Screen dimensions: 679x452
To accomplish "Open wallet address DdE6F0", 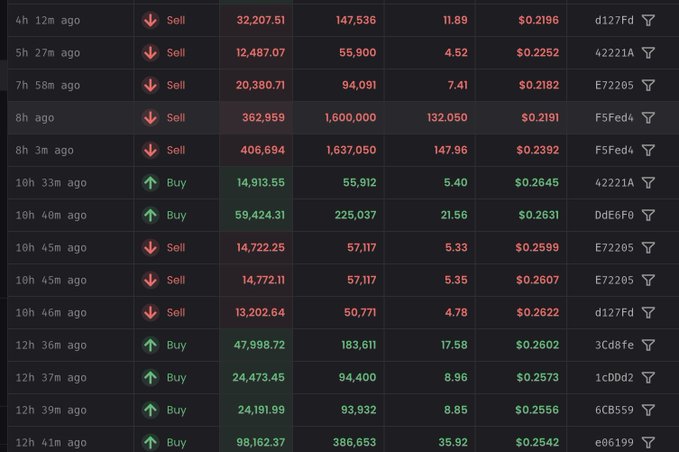I will click(x=614, y=215).
